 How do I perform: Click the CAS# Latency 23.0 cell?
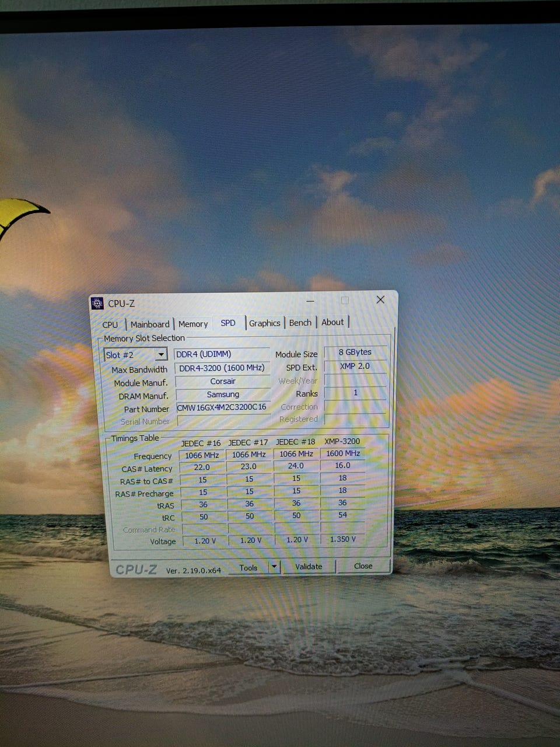[249, 467]
